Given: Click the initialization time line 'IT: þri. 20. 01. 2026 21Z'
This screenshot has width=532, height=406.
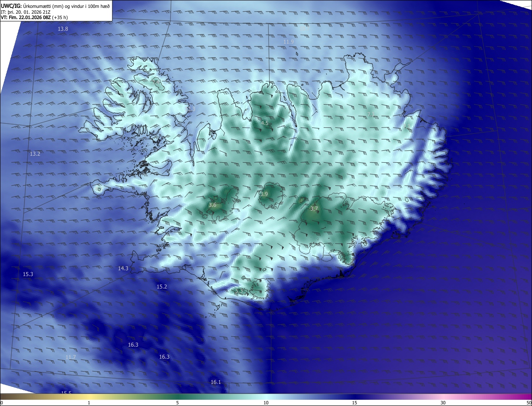Looking at the screenshot, I should pos(26,12).
